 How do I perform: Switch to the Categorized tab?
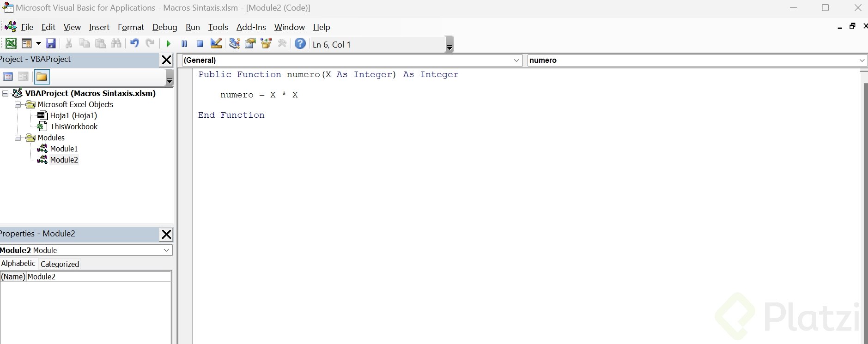(60, 264)
